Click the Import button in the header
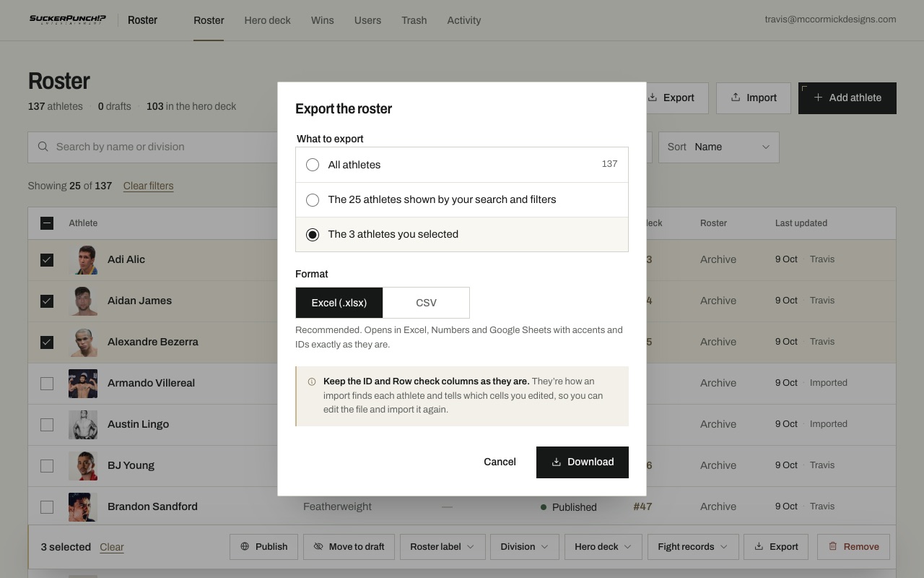 click(754, 98)
